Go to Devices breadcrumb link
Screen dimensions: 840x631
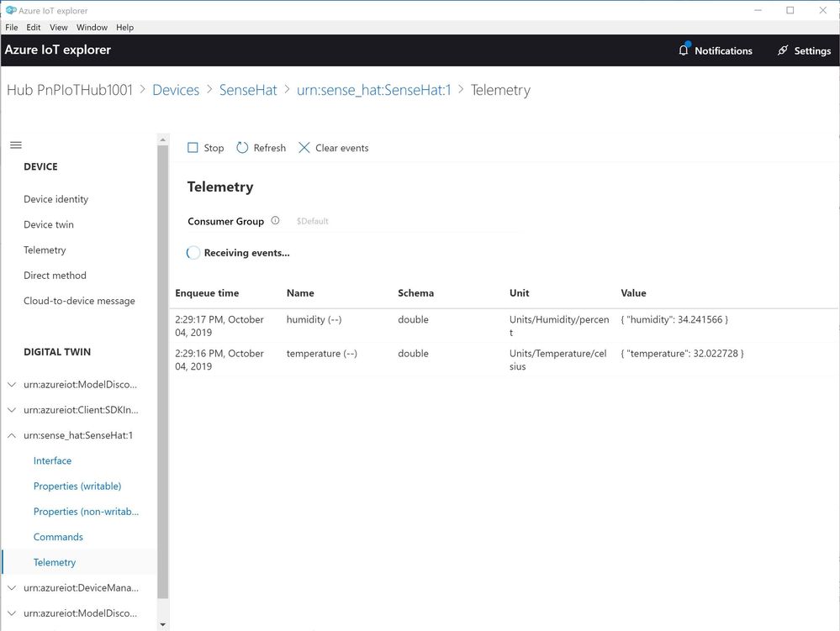tap(176, 90)
